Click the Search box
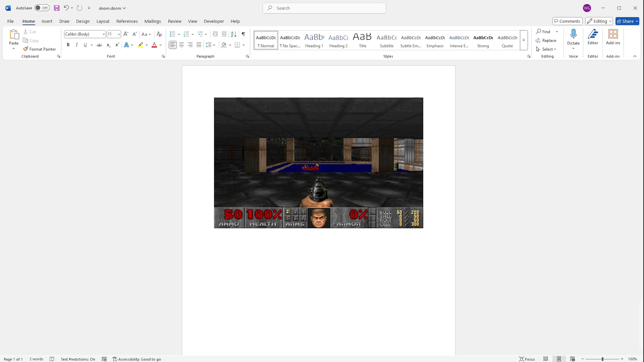Screen dimensions: 644x362 pos(324,8)
